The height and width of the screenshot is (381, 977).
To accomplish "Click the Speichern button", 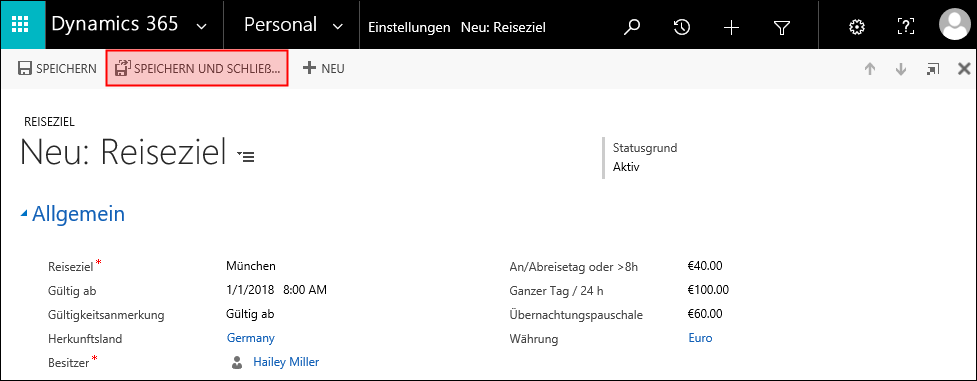I will point(57,69).
